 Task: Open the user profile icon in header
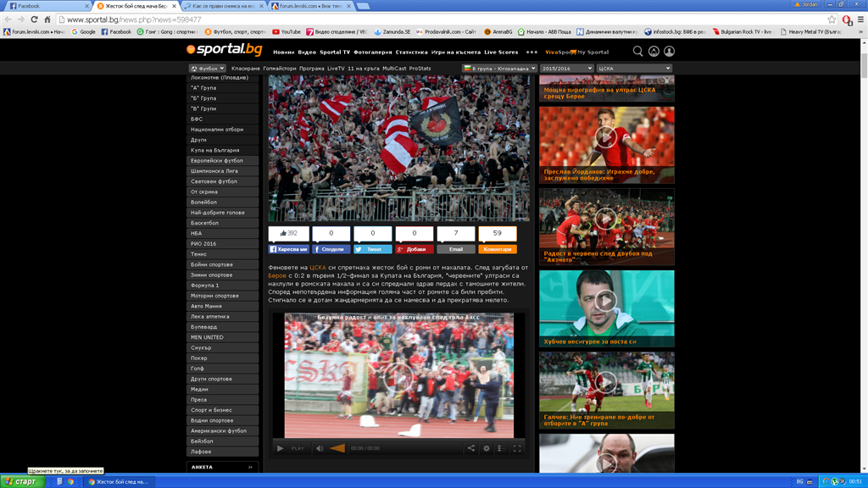point(670,52)
